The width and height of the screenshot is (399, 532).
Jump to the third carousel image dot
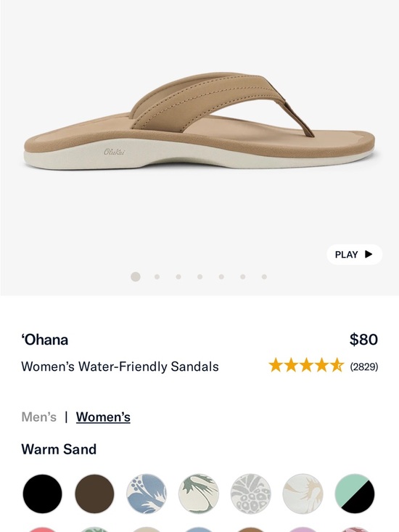coord(178,277)
